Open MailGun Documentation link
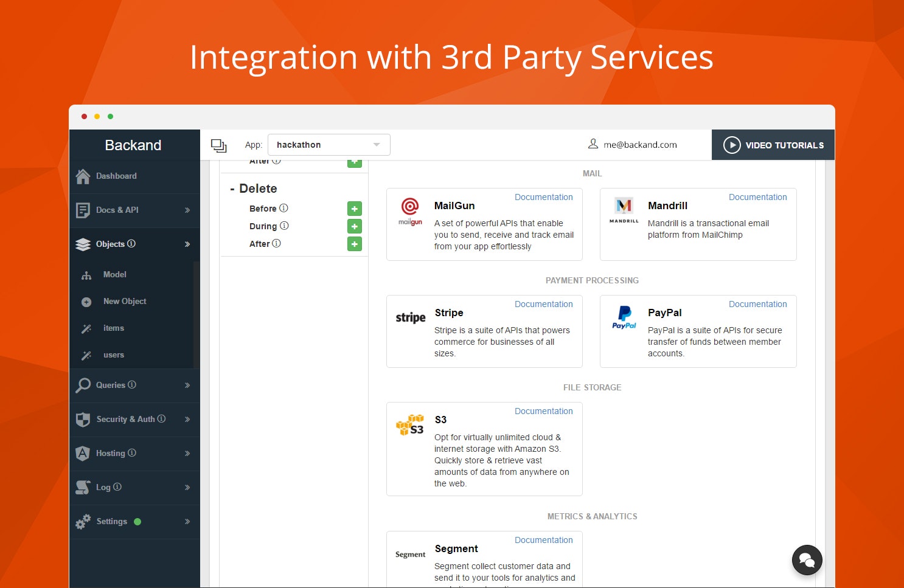 click(543, 197)
